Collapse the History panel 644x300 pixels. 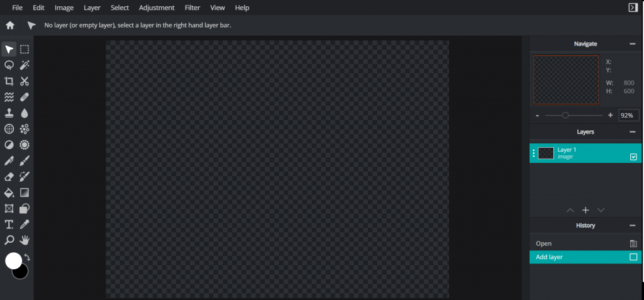pos(632,225)
